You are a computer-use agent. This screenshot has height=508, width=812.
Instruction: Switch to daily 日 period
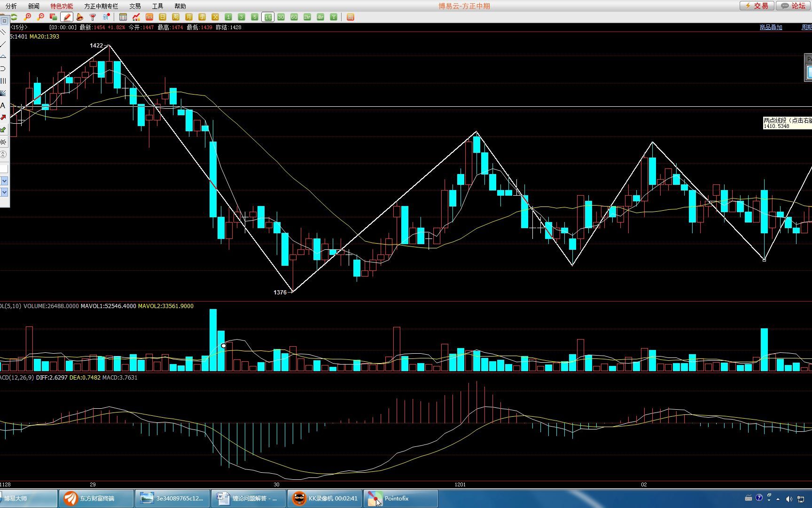pyautogui.click(x=163, y=17)
